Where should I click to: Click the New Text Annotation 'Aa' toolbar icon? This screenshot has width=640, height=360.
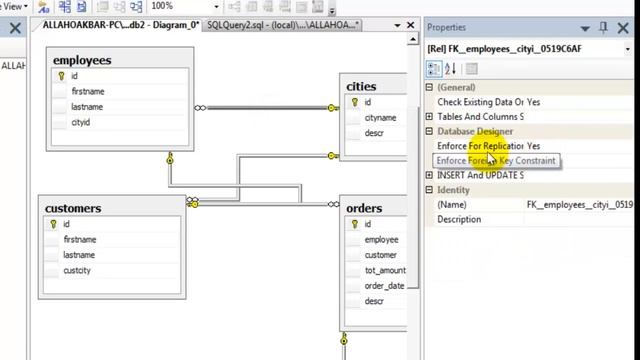pos(43,7)
